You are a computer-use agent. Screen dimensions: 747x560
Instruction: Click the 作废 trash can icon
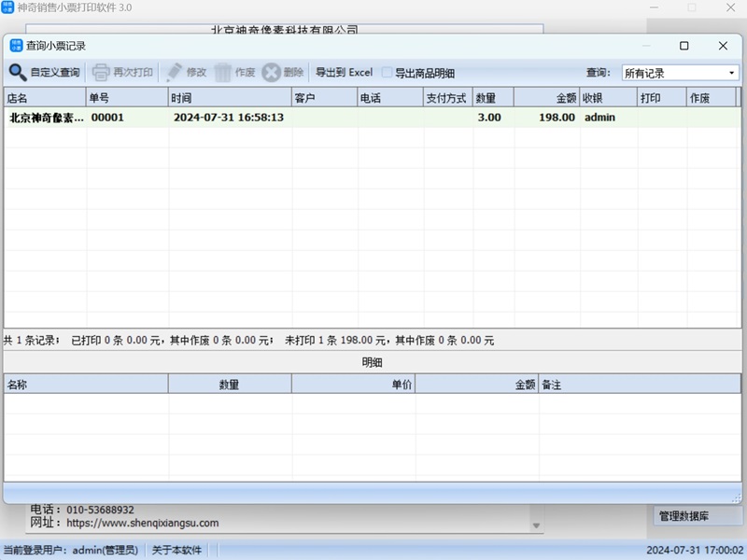[223, 72]
